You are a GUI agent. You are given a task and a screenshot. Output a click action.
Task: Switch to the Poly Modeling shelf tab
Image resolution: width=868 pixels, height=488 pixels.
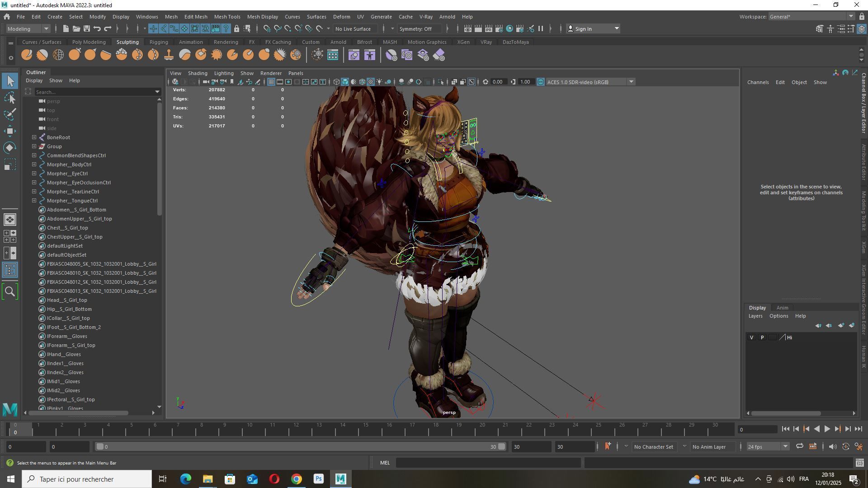click(x=89, y=42)
